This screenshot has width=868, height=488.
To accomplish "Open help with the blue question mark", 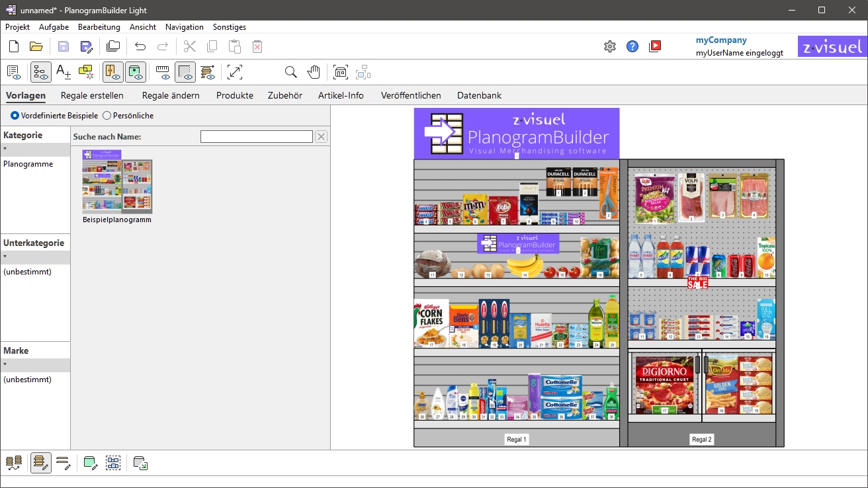I will tap(632, 46).
